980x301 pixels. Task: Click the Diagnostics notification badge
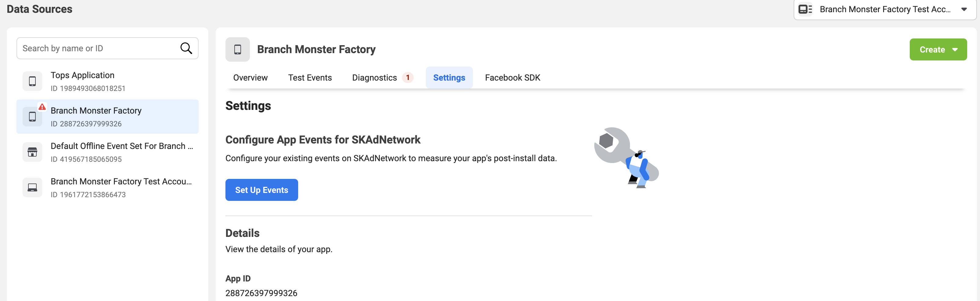pos(408,78)
